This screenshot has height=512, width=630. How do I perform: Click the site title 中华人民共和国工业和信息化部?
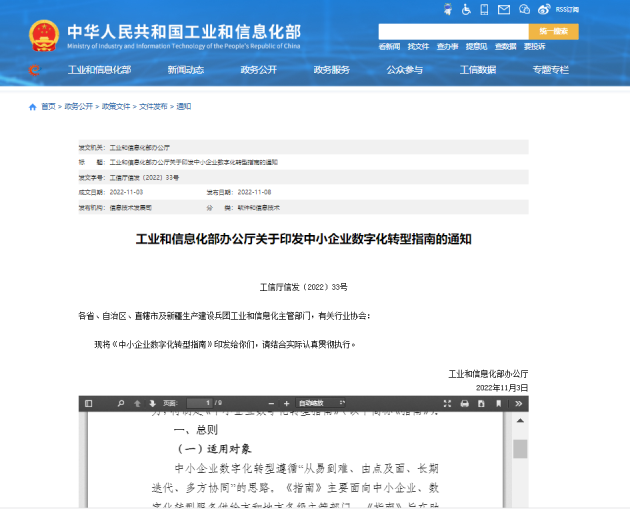(x=184, y=32)
